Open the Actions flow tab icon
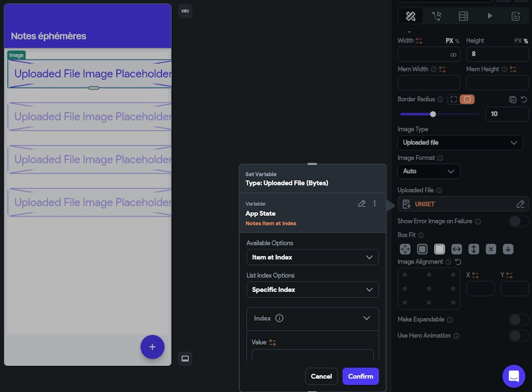 coord(437,16)
